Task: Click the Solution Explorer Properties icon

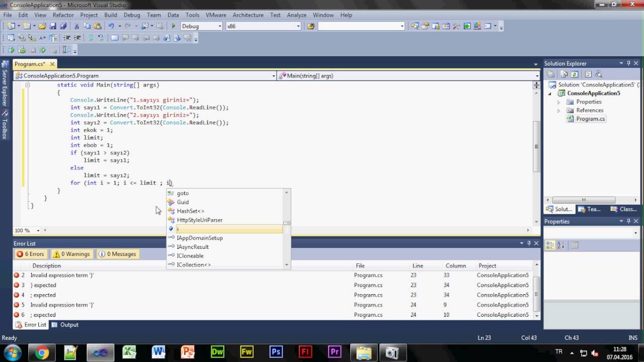Action: [551, 74]
